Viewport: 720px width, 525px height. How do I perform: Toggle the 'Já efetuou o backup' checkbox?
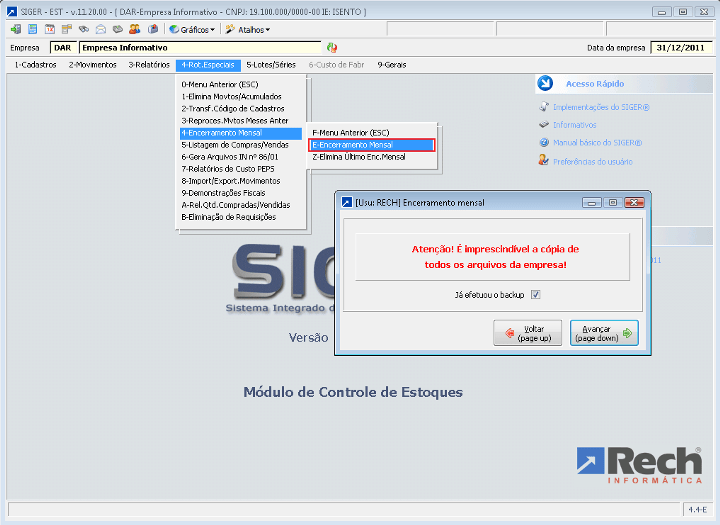535,294
